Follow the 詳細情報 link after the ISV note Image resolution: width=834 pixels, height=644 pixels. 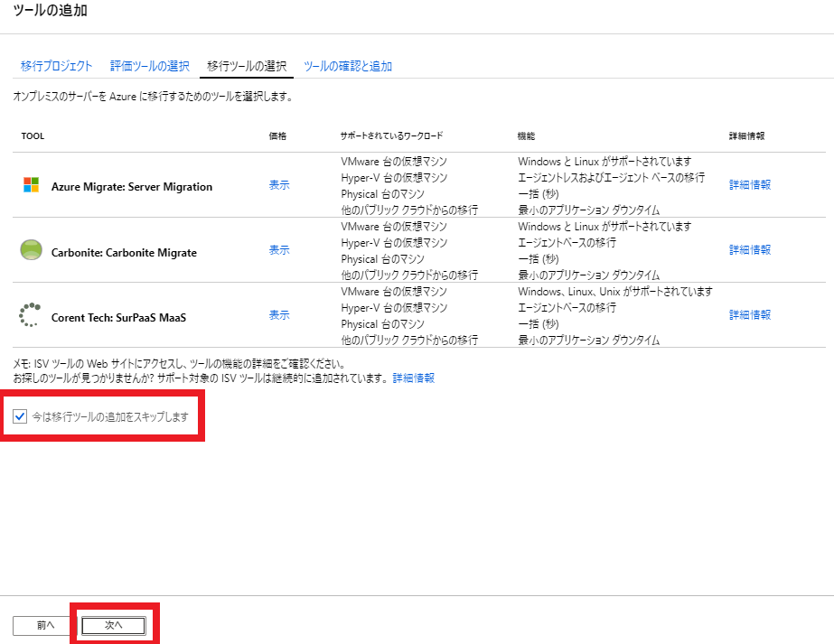tap(414, 378)
